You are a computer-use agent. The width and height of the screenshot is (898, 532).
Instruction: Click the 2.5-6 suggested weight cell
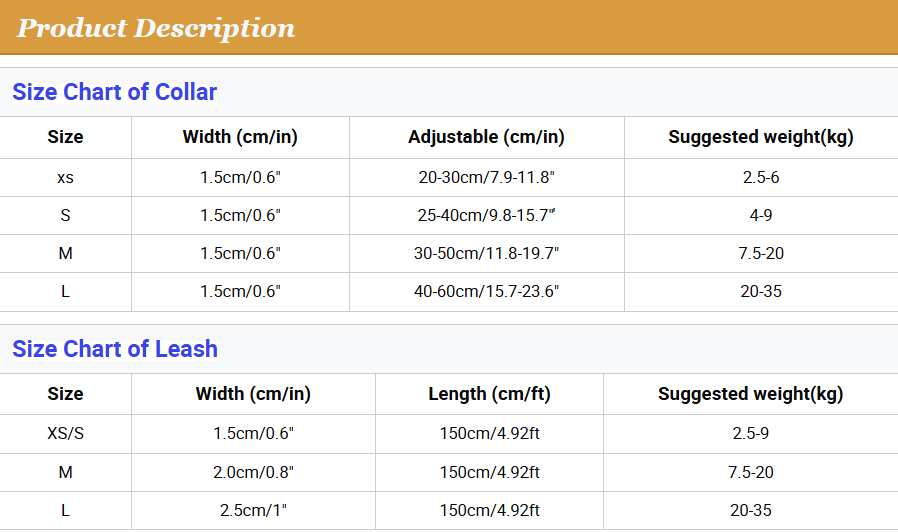click(x=760, y=178)
